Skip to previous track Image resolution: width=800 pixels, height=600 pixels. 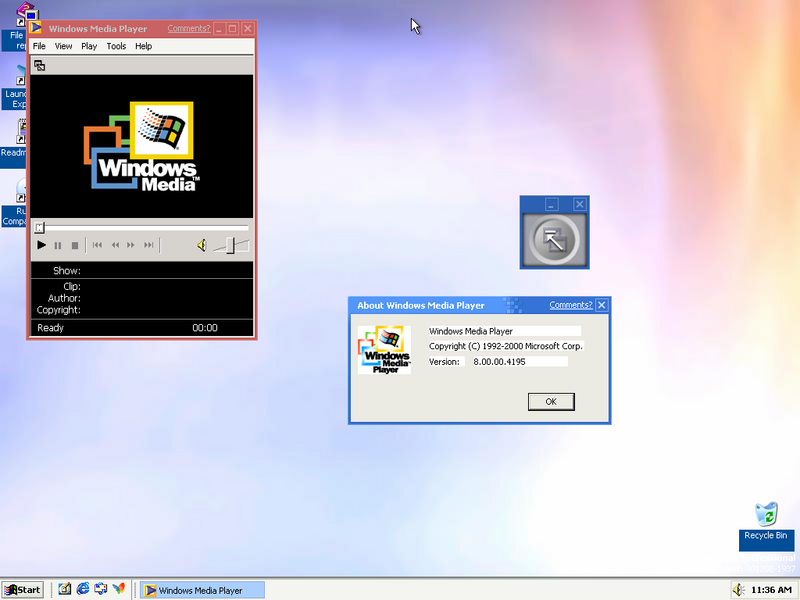pos(97,245)
